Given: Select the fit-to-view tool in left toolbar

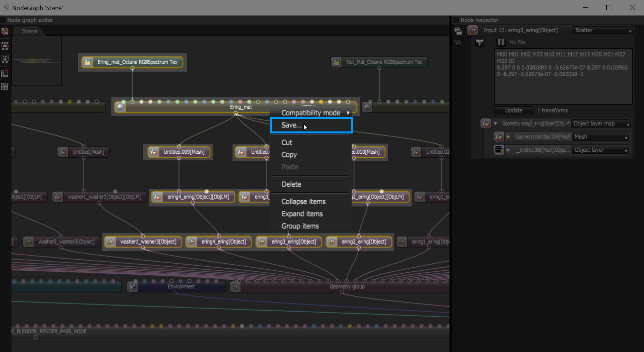Looking at the screenshot, I should tap(5, 31).
